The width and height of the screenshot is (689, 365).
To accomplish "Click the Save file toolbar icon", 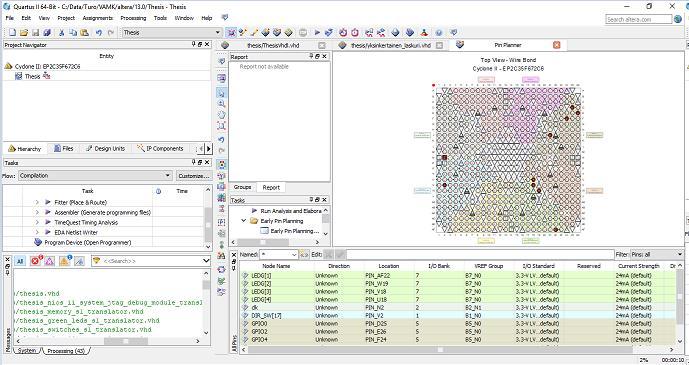I will click(x=36, y=33).
